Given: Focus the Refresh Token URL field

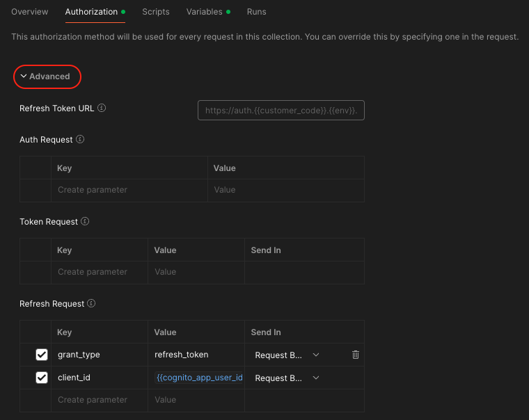Looking at the screenshot, I should tap(281, 111).
